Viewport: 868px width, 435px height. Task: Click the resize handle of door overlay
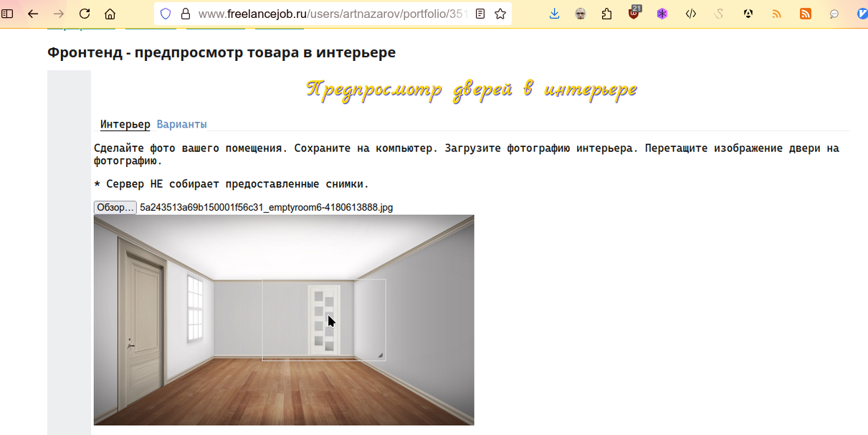click(x=381, y=355)
